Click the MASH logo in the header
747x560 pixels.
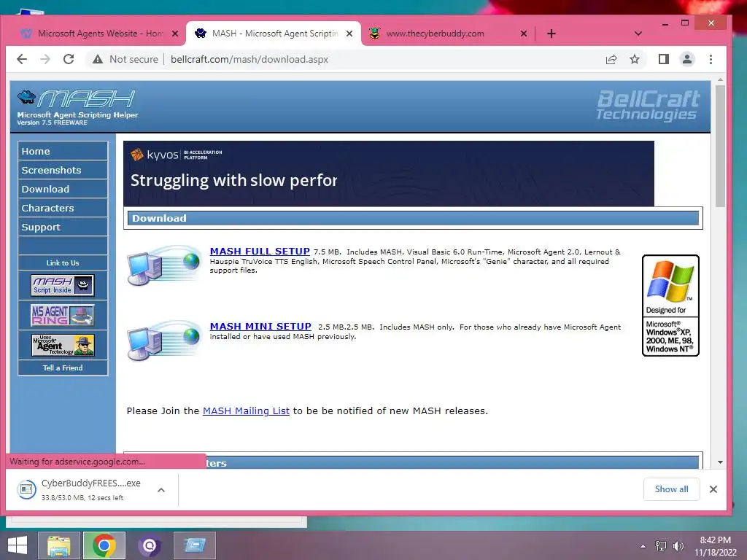point(77,106)
